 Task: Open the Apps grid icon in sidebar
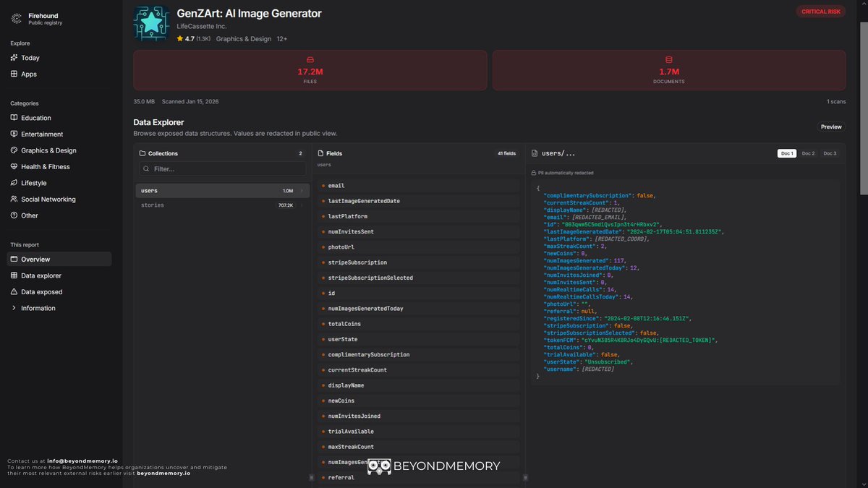coord(14,74)
